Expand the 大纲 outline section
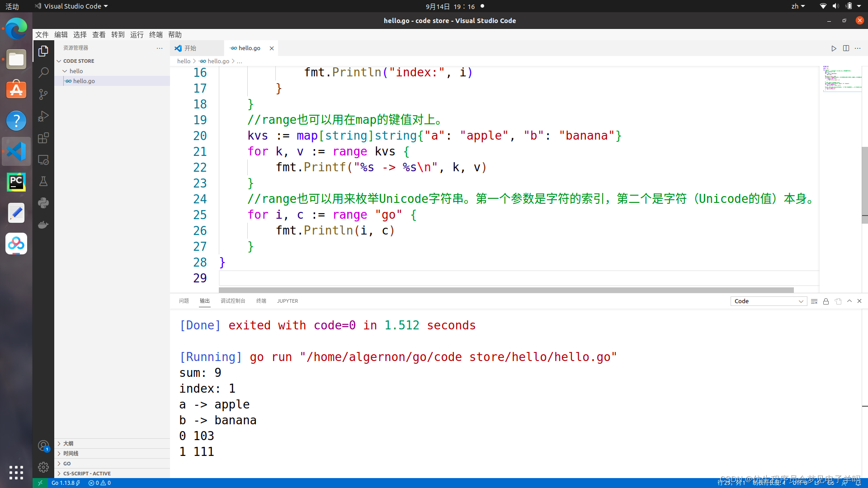Screen dimensions: 868x488 [112, 444]
